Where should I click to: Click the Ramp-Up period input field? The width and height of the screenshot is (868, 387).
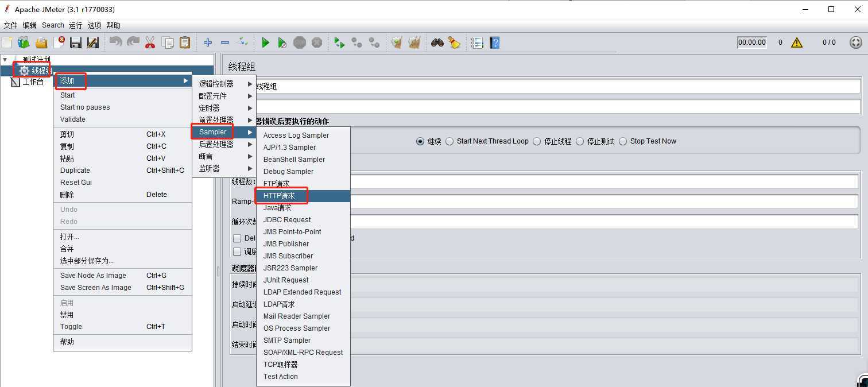click(604, 202)
